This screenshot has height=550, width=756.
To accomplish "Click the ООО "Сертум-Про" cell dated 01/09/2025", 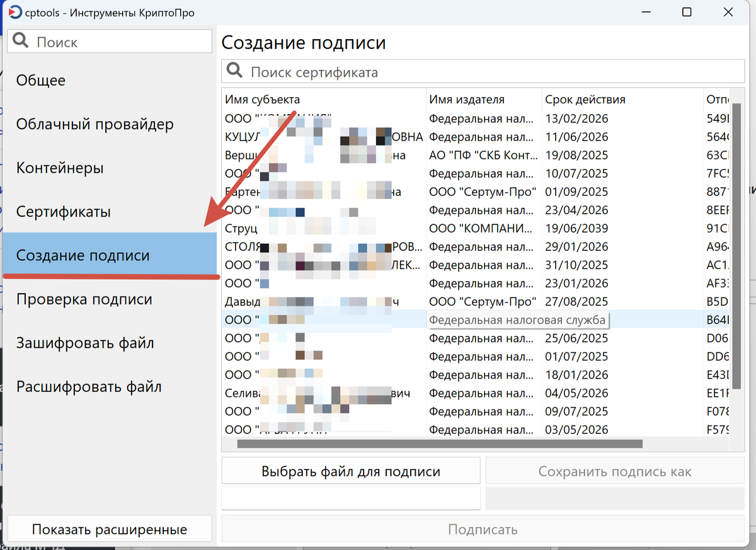I will 483,192.
